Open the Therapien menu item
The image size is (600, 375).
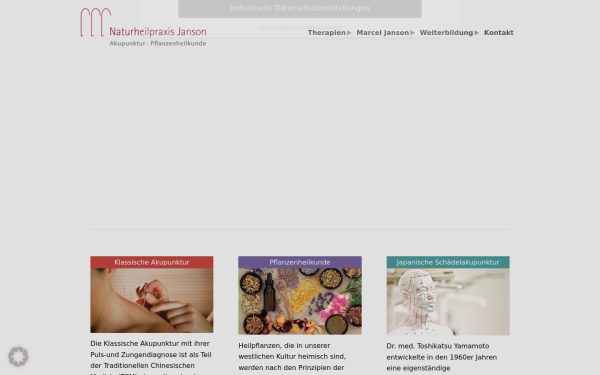coord(326,33)
